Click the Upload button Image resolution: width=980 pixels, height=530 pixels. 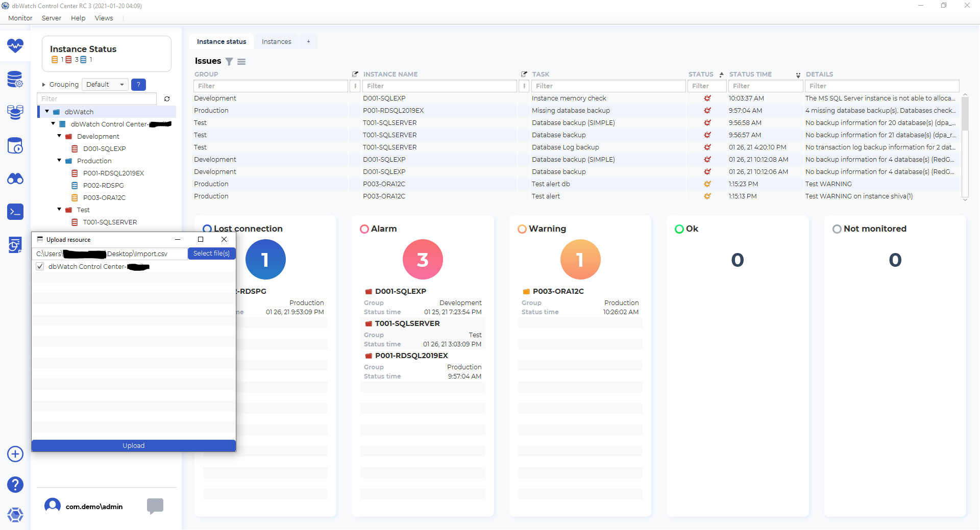click(x=133, y=446)
